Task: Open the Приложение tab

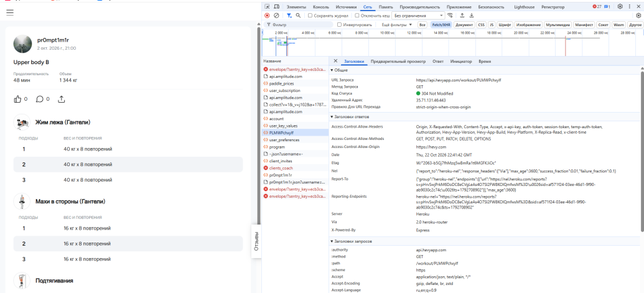Action: point(459,7)
